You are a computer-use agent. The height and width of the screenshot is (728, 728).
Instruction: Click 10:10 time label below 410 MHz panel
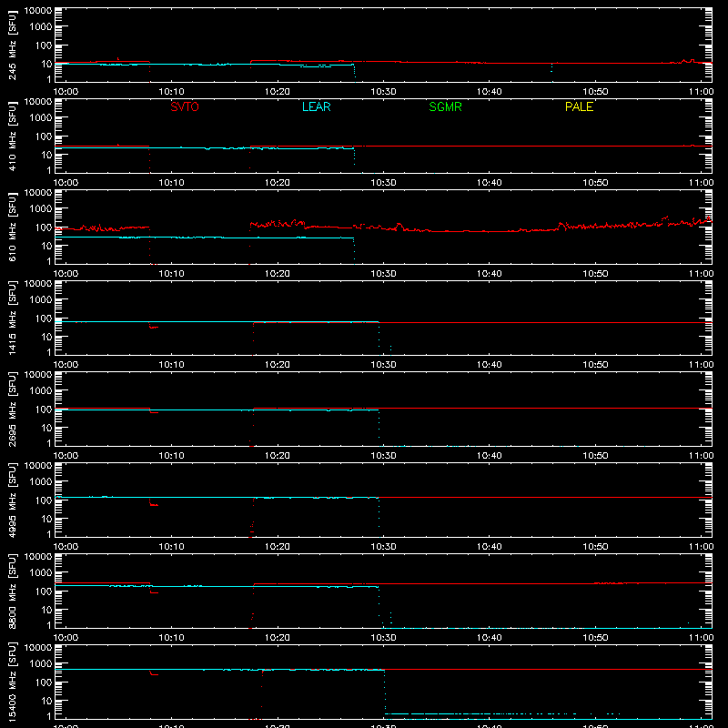172,183
